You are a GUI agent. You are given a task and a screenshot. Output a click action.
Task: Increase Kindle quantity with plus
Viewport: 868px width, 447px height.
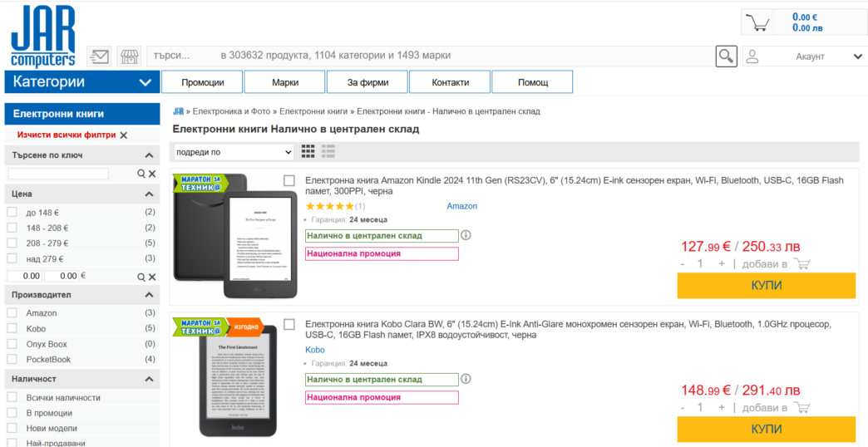(722, 264)
